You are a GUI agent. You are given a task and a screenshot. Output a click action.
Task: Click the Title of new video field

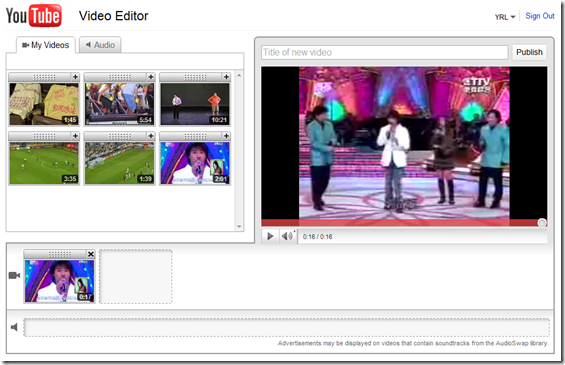(384, 52)
